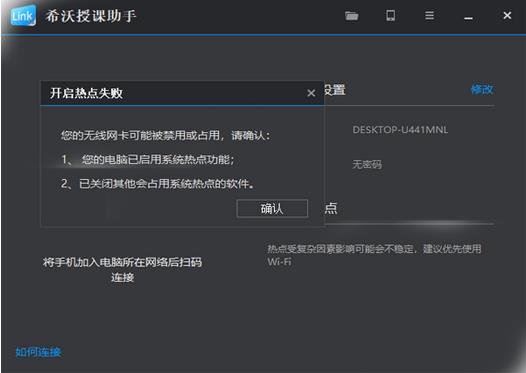Click the Link app logo
526x373 pixels.
click(x=23, y=15)
